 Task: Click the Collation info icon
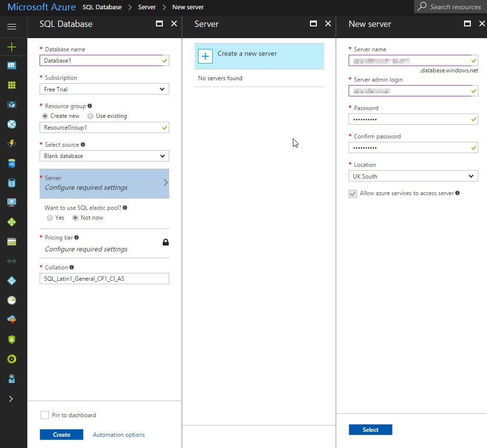72,267
